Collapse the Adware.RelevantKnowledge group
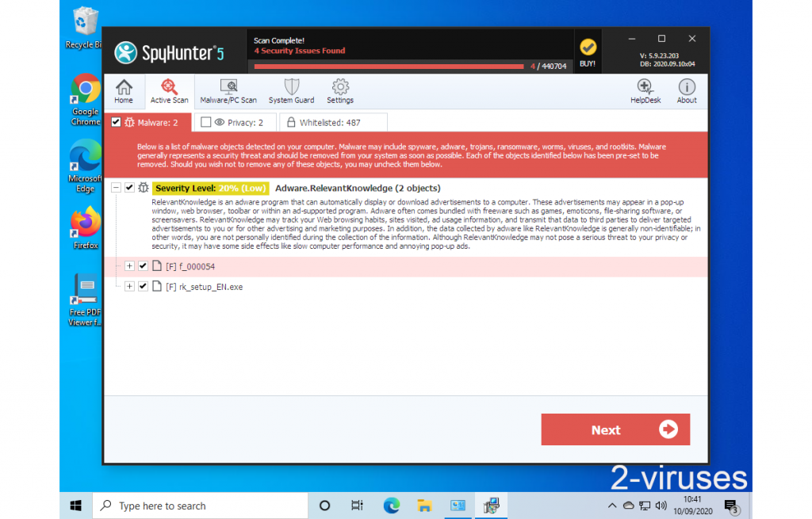 (117, 188)
